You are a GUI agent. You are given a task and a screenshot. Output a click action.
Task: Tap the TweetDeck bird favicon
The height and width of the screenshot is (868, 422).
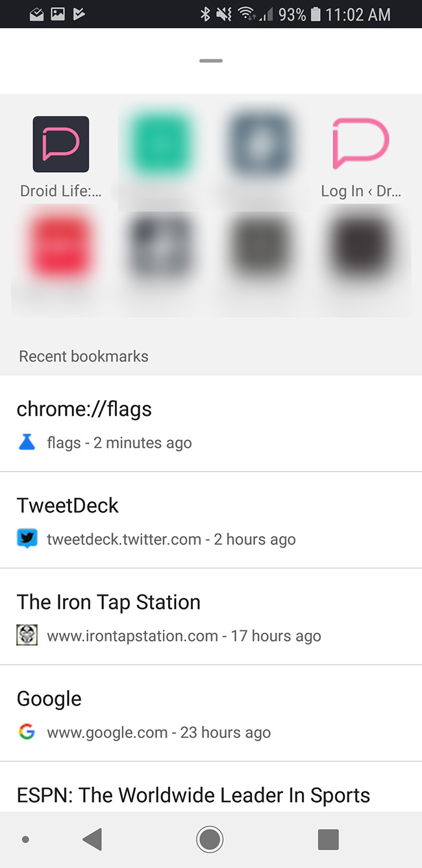tap(27, 539)
